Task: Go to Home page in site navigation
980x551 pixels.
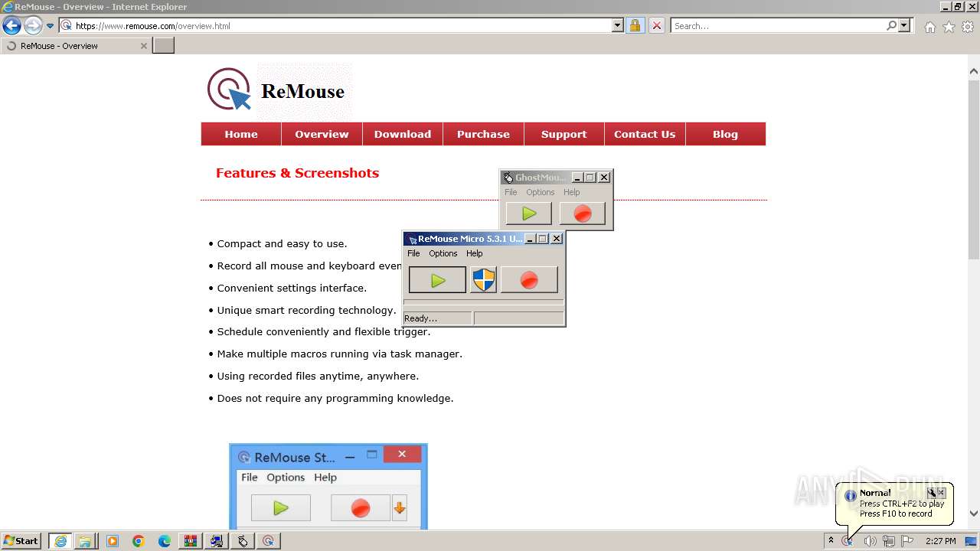Action: (241, 134)
